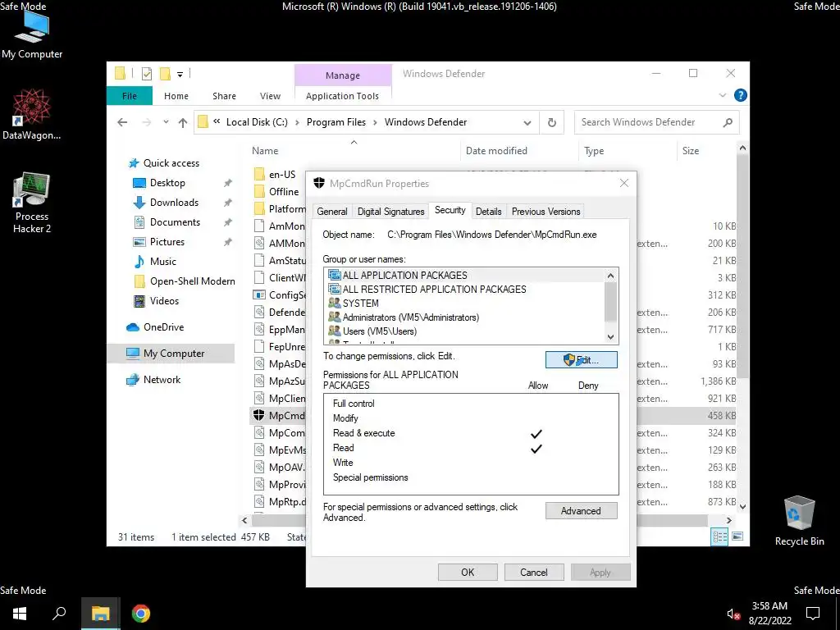This screenshot has width=840, height=630.
Task: Select SYSTEM in user list
Action: coord(464,304)
